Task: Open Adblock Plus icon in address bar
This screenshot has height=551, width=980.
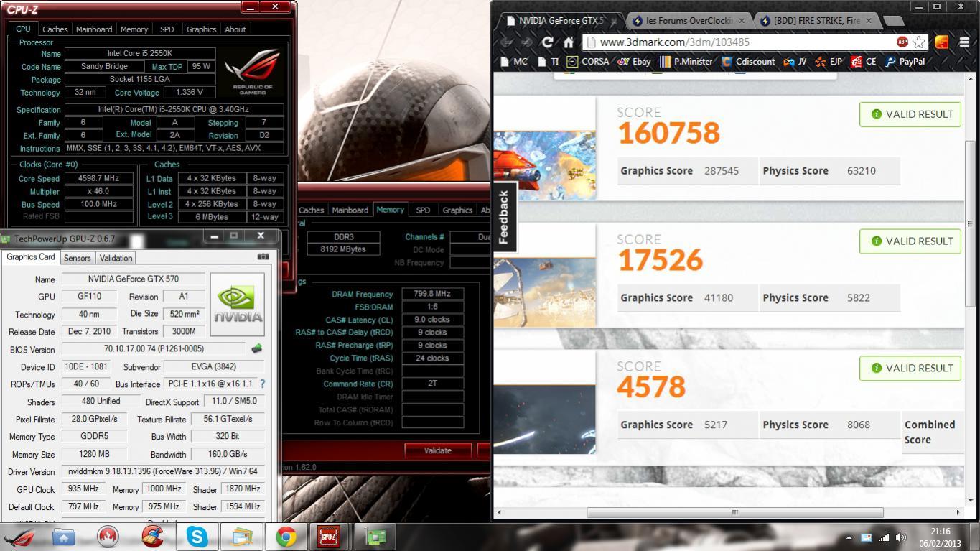Action: pos(902,42)
